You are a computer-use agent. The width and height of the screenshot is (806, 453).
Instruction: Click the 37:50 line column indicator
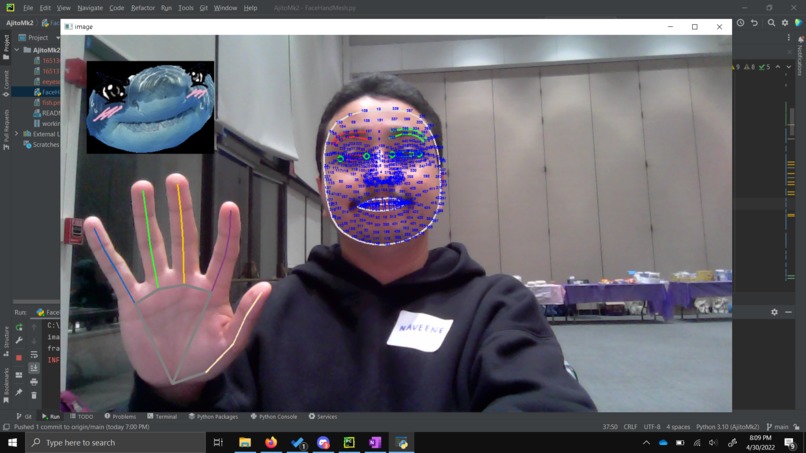point(610,427)
